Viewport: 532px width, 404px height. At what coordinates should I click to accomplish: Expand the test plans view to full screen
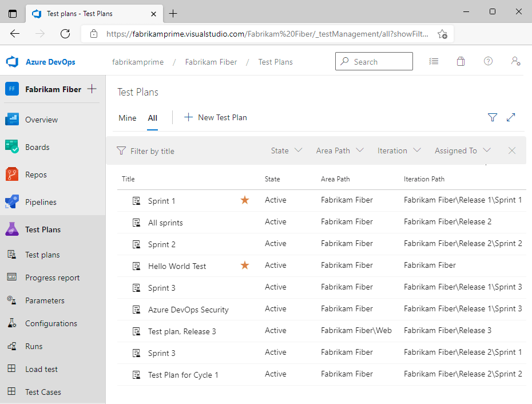(511, 117)
